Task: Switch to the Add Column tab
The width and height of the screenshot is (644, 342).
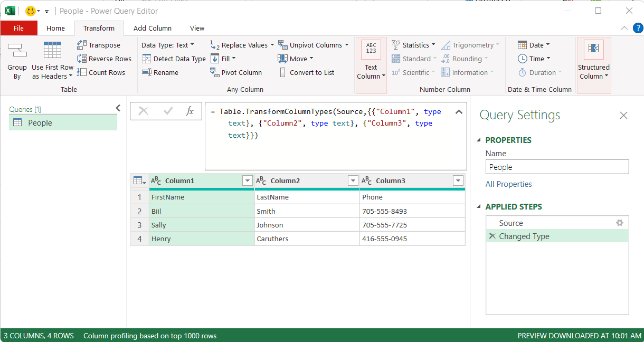Action: pyautogui.click(x=152, y=28)
